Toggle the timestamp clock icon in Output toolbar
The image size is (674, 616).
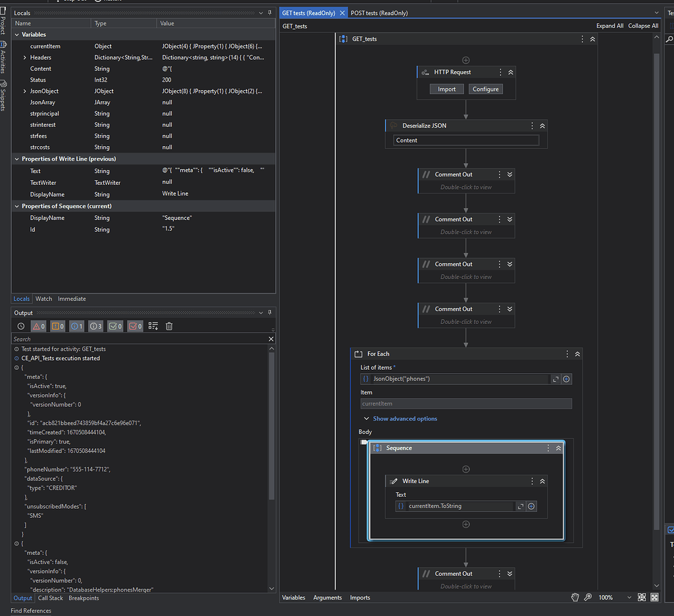[x=20, y=326]
